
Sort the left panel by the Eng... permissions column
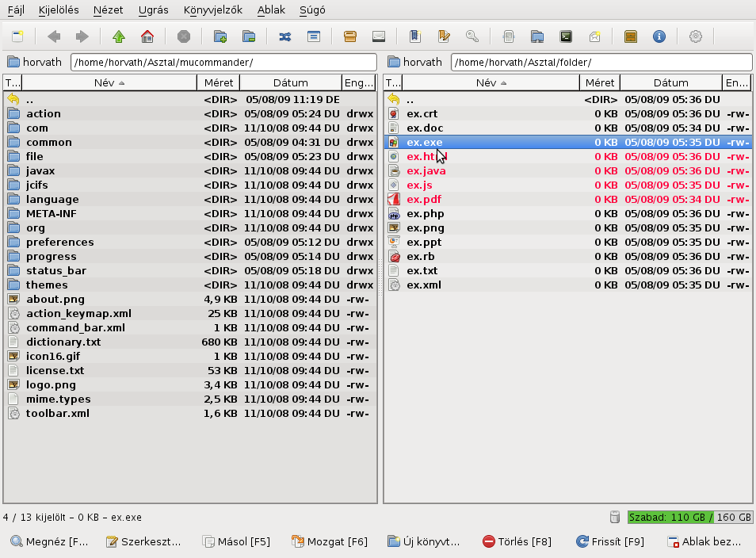point(359,83)
